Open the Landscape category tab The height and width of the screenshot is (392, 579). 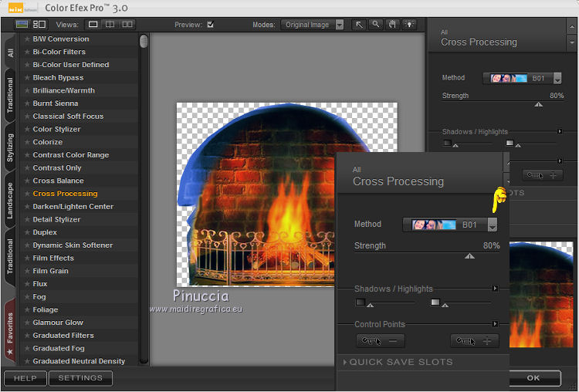[x=10, y=201]
